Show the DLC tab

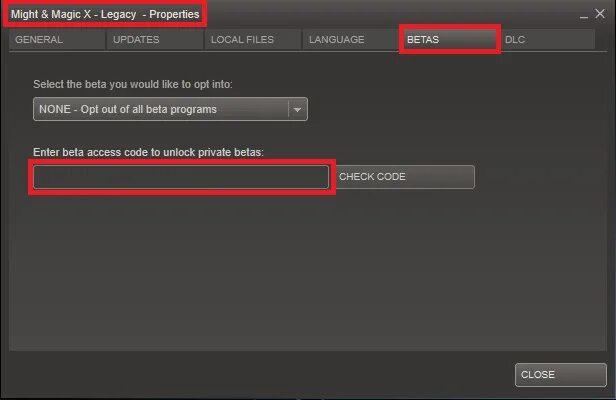point(547,39)
